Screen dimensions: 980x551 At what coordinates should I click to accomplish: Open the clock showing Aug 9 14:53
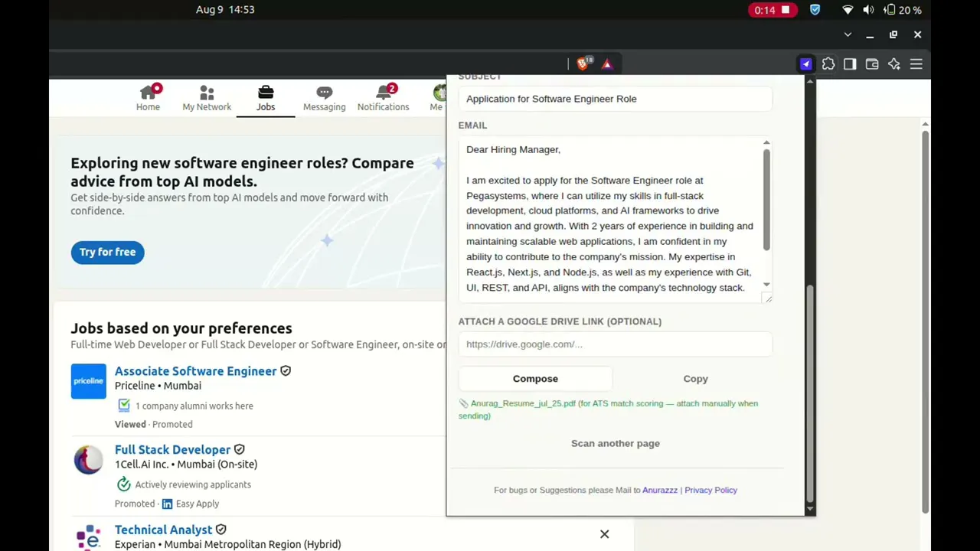click(225, 9)
